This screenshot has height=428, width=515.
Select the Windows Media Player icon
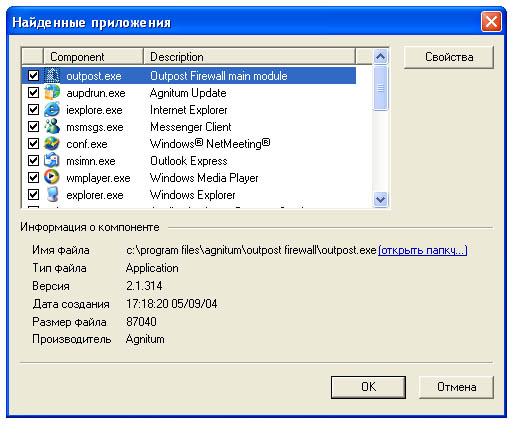tap(52, 177)
